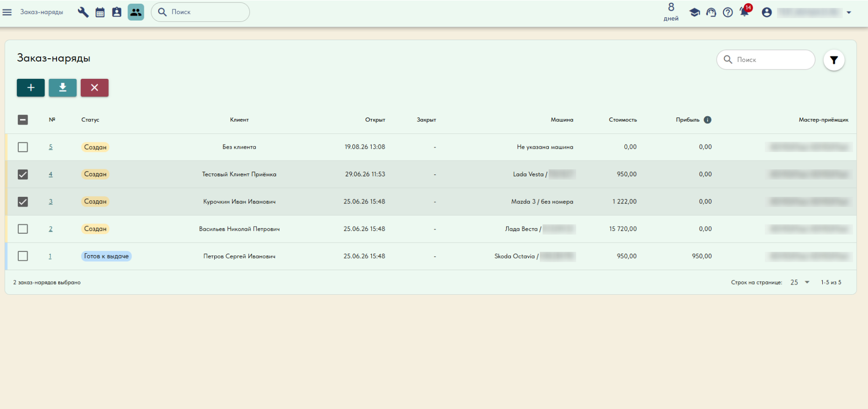Image resolution: width=868 pixels, height=409 pixels.
Task: Open the calendar schedule icon
Action: click(100, 12)
